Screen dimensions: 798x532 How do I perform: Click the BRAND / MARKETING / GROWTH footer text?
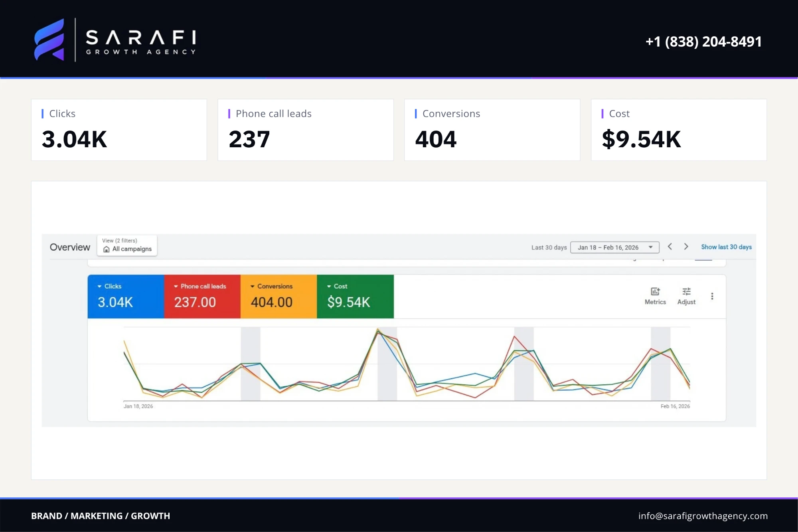click(x=101, y=516)
